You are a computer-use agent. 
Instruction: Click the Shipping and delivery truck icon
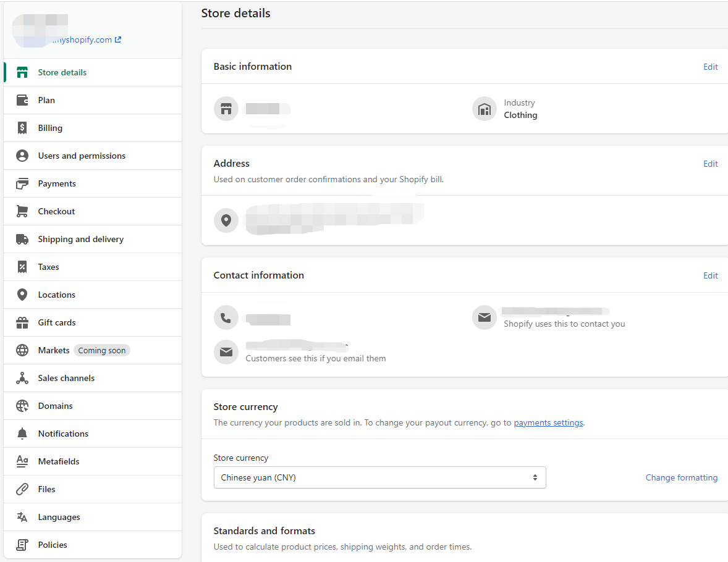[22, 239]
